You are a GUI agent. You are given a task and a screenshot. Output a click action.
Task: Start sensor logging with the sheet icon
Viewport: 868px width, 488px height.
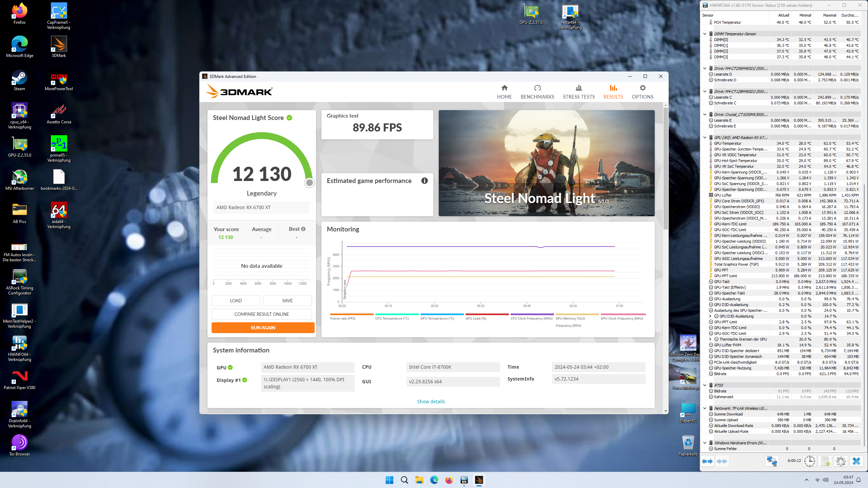[825, 461]
